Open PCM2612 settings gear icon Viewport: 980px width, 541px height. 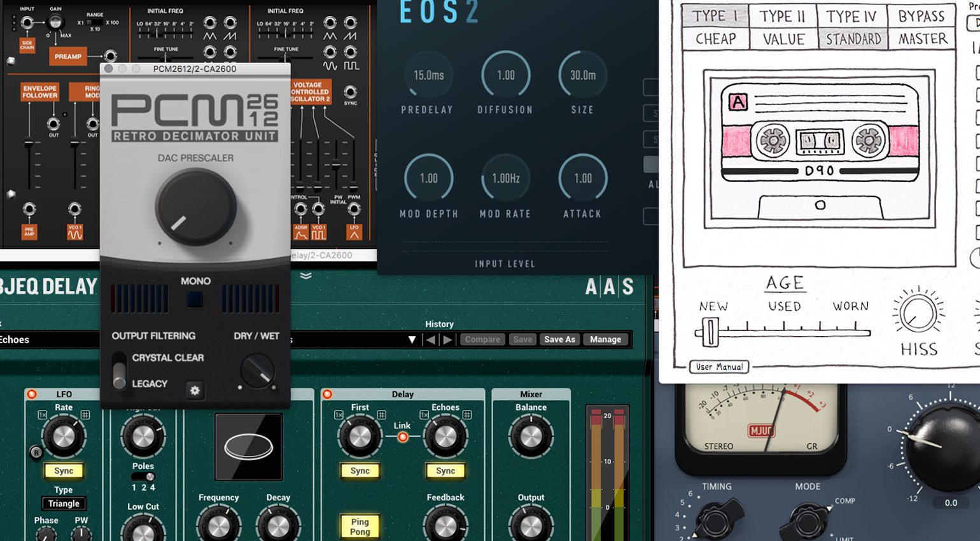point(195,390)
